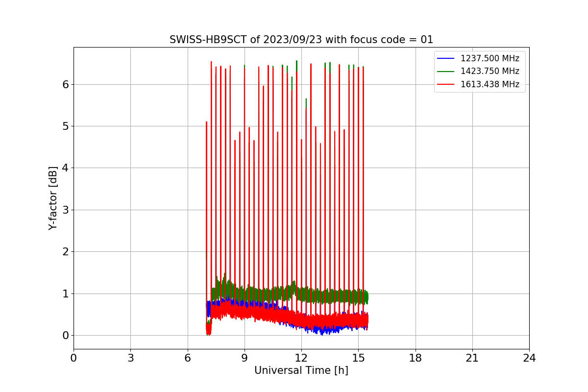Click the x-axis tick label '18'
Image resolution: width=588 pixels, height=392 pixels.
point(416,358)
